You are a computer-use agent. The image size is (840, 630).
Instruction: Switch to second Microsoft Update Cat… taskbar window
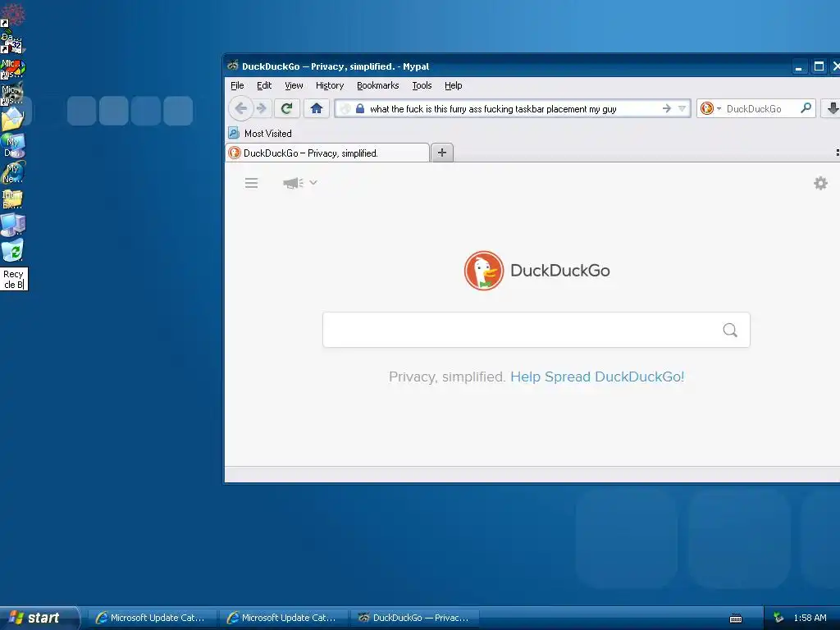283,618
